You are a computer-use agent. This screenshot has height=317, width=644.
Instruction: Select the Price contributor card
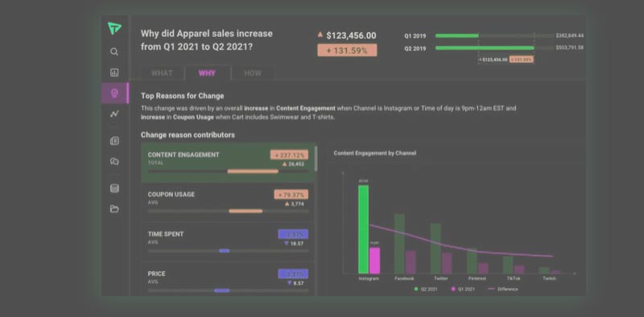click(x=228, y=279)
